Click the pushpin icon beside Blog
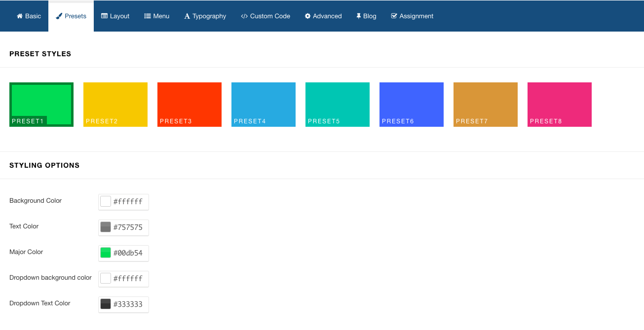Screen dimensions: 644x330 (x=359, y=16)
